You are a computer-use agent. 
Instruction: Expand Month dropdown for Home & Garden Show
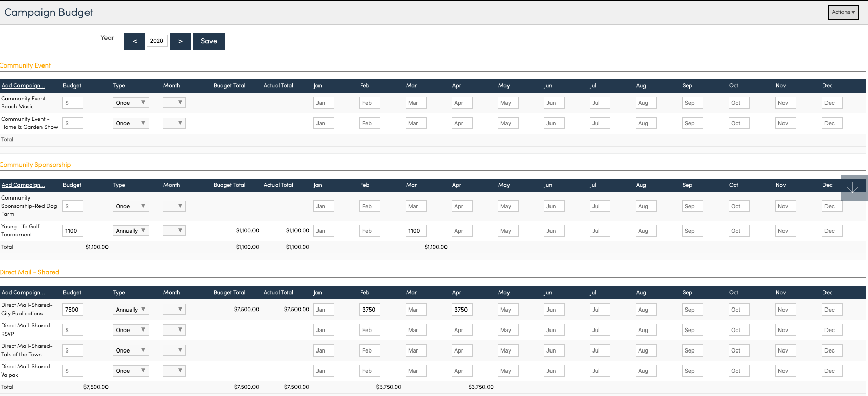174,123
